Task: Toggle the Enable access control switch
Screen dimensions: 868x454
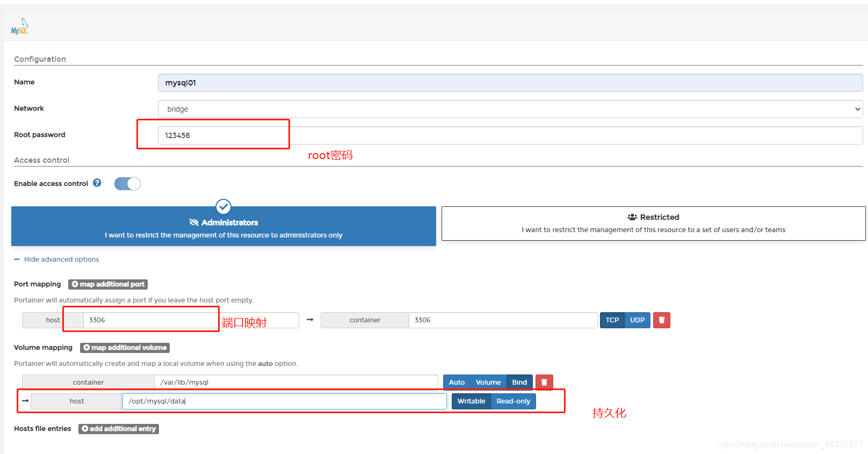Action: [x=127, y=184]
